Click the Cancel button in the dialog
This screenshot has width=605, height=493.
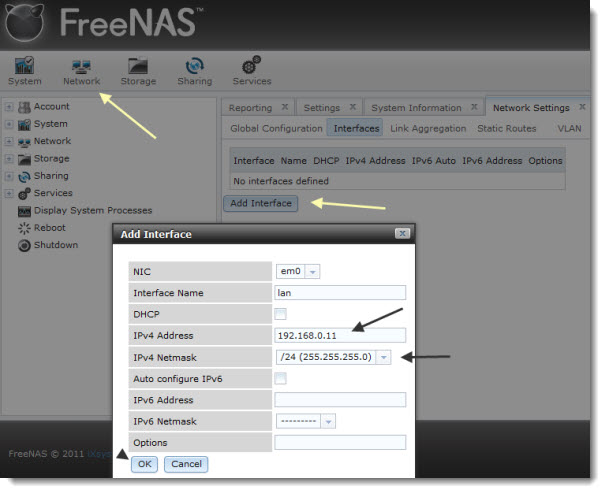pos(186,464)
